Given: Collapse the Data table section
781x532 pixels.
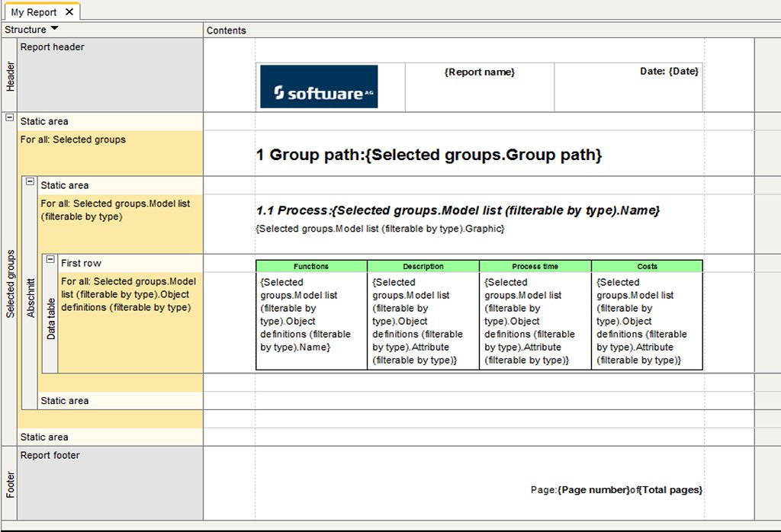Looking at the screenshot, I should pos(50,259).
